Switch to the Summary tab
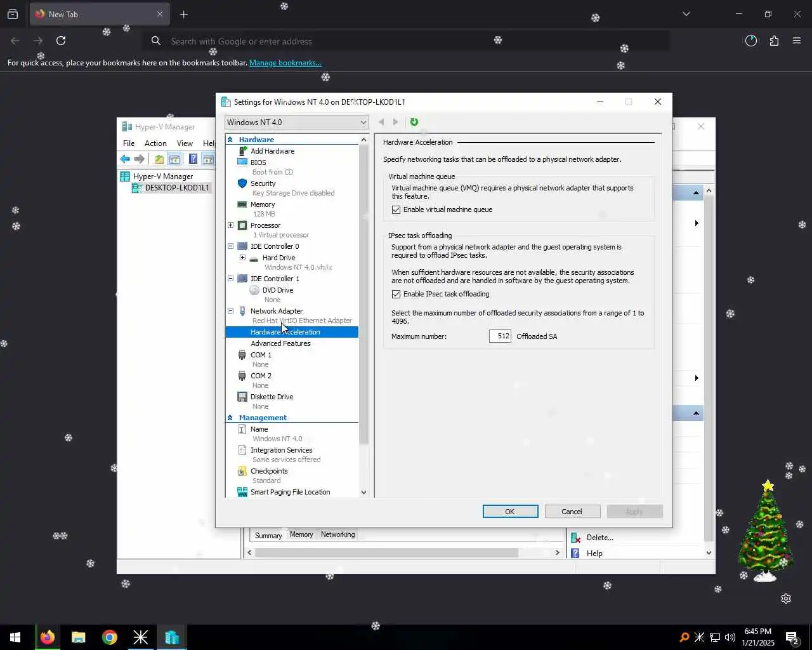Screen dimensions: 812x650 click(268, 535)
